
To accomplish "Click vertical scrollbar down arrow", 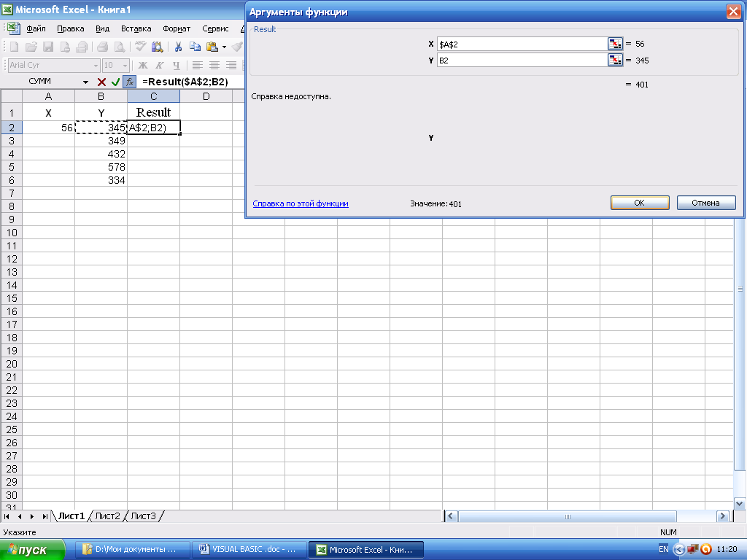I will point(740,503).
